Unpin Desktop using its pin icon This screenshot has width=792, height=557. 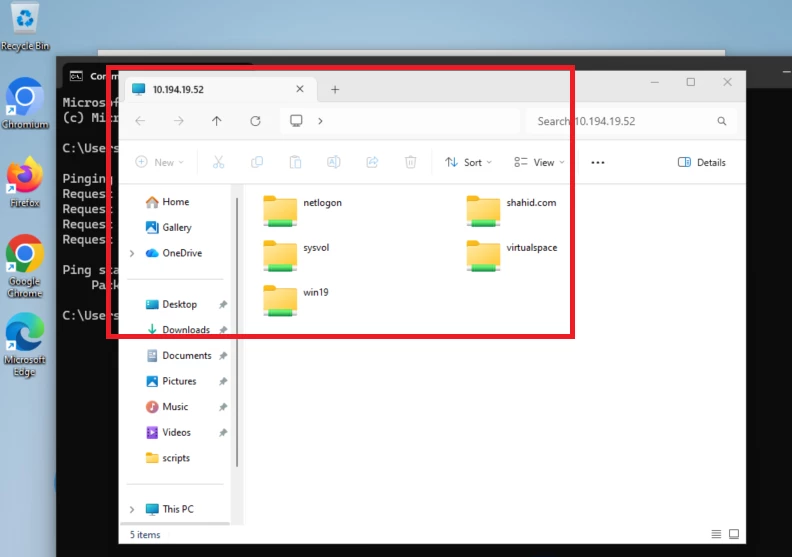pos(223,305)
